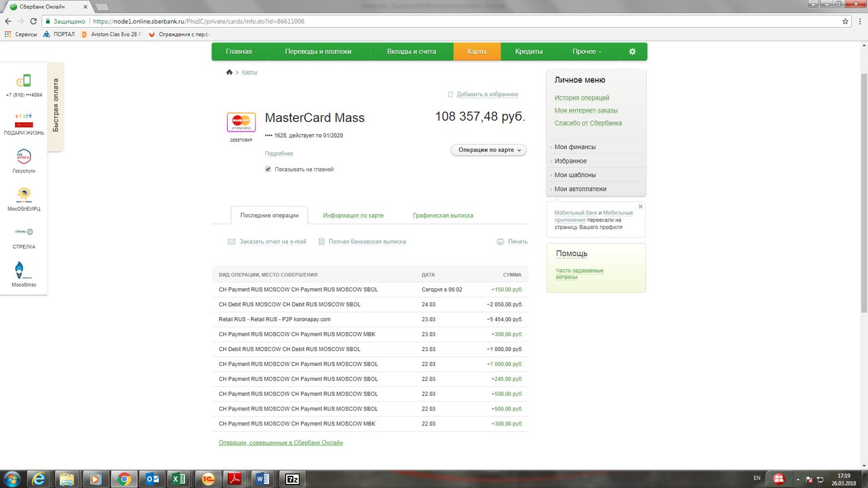Click Операции, совершенные в Сбербанк Онлайн

pyautogui.click(x=281, y=443)
